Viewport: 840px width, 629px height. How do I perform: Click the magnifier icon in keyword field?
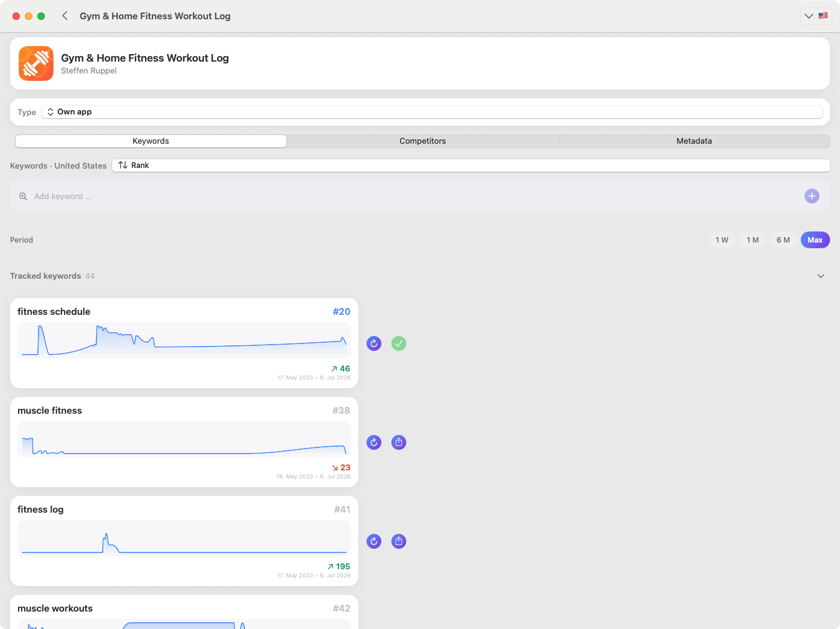23,196
